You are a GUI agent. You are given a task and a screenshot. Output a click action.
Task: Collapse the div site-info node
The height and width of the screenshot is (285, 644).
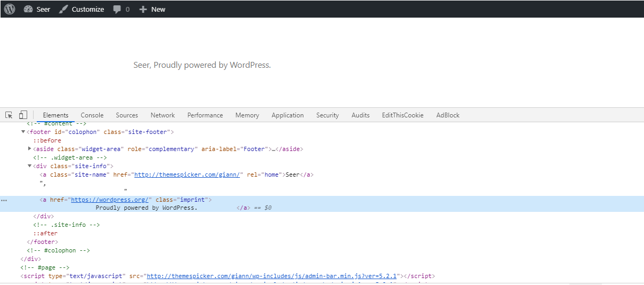coord(29,166)
